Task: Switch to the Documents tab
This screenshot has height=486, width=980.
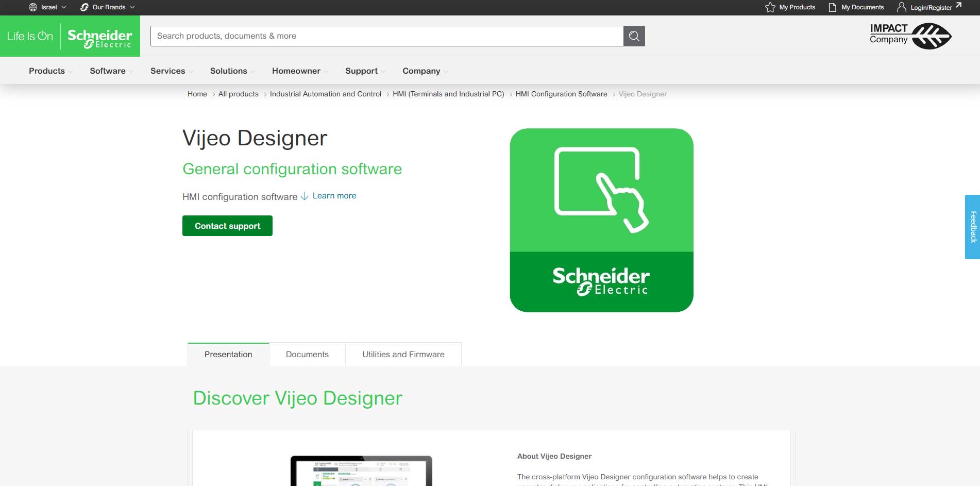Action: [x=307, y=355]
